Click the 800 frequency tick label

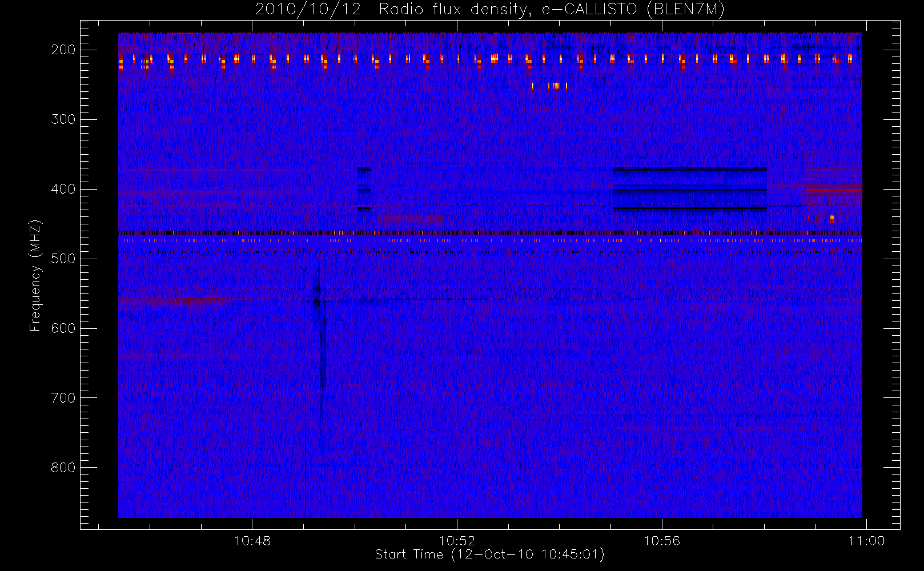pos(63,468)
